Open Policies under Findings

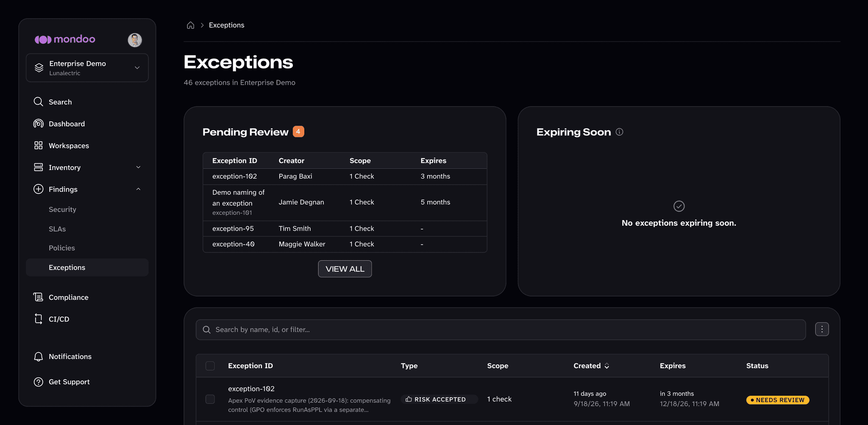point(62,248)
